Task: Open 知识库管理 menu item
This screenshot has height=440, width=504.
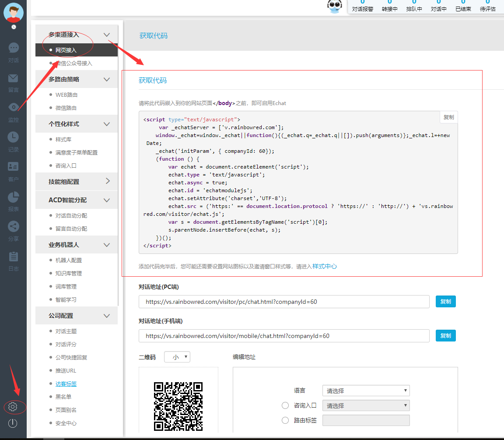Action: [x=68, y=273]
